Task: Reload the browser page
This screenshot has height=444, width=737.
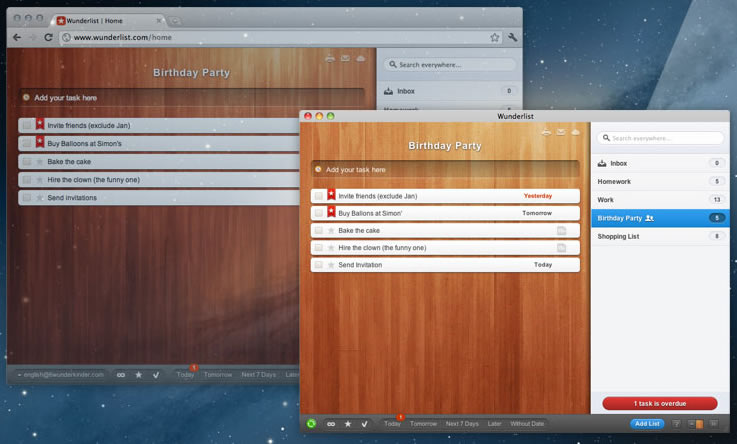Action: [48, 37]
